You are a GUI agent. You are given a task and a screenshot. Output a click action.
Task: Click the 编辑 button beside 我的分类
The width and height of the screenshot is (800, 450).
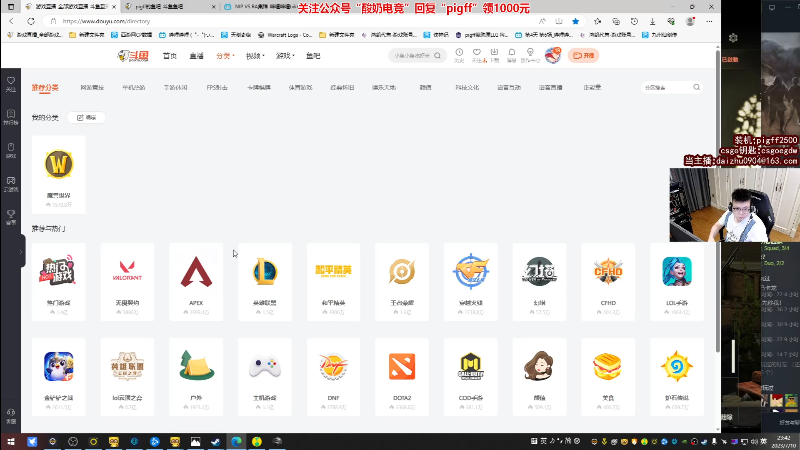[86, 117]
